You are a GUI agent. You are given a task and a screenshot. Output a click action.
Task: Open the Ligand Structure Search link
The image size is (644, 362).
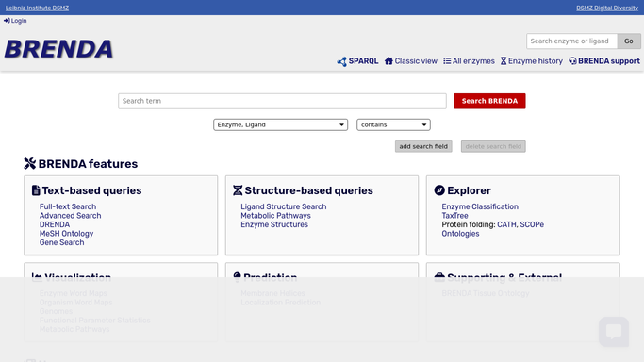pyautogui.click(x=284, y=206)
